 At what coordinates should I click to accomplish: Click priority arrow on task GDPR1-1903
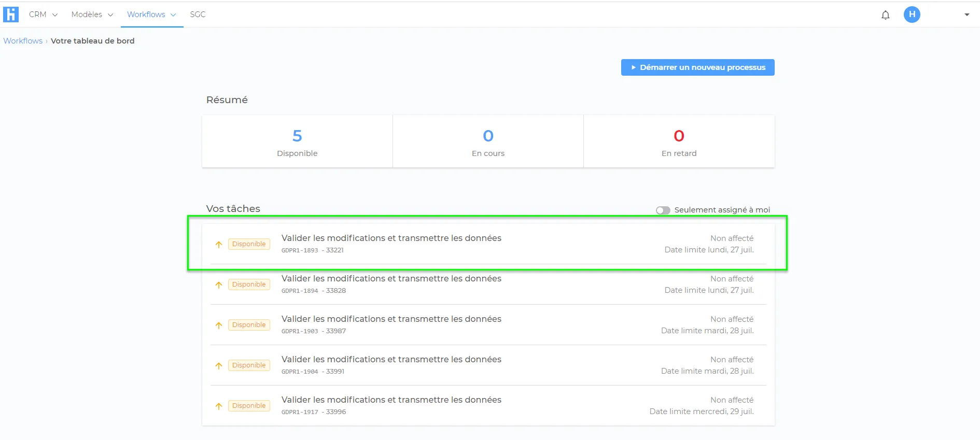pyautogui.click(x=219, y=325)
